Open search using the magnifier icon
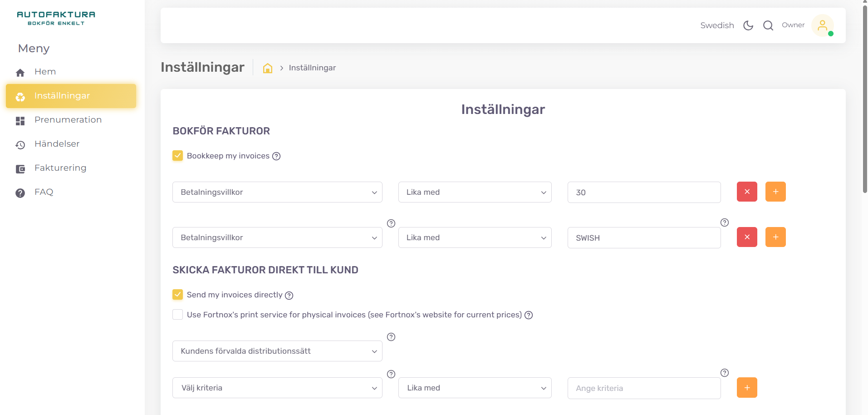The height and width of the screenshot is (415, 868). coord(768,25)
